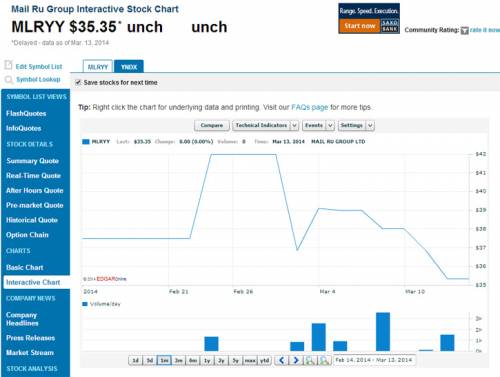Click the Saxo Bank logo in the ad
The width and height of the screenshot is (500, 377).
tap(389, 26)
